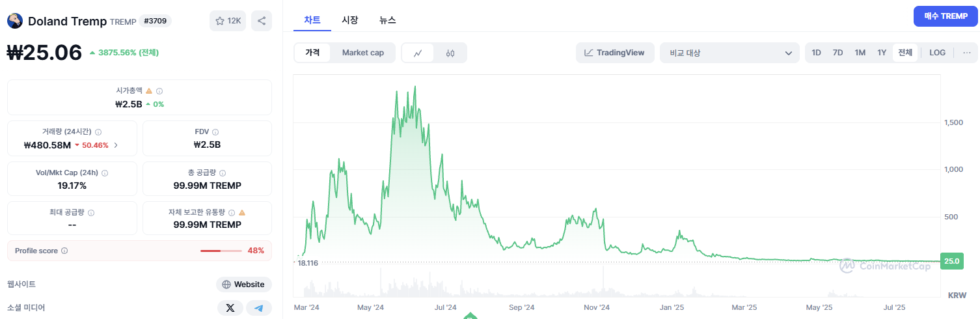This screenshot has height=319, width=980.
Task: Open info icon next to 자체 보고한 유통량
Action: click(x=232, y=212)
